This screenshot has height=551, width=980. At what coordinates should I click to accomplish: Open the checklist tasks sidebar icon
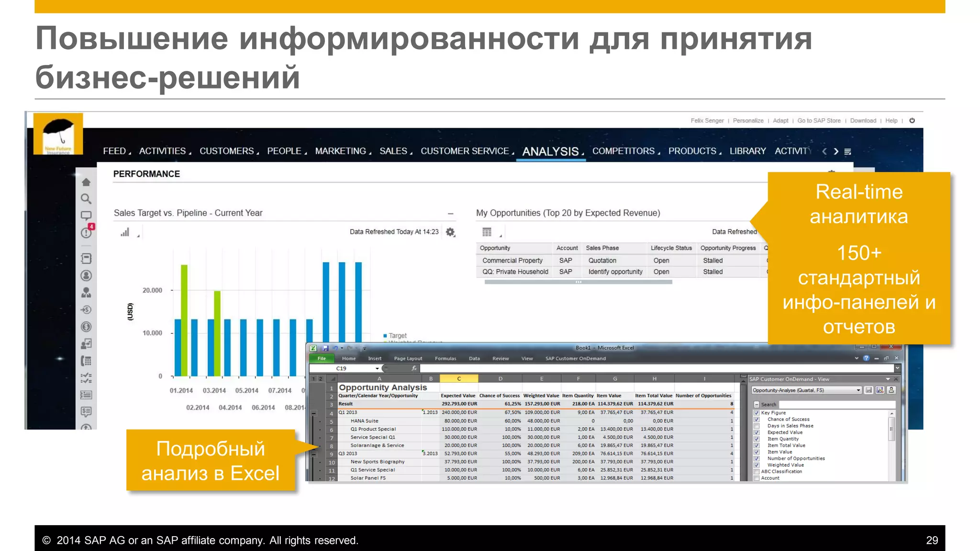tap(86, 378)
